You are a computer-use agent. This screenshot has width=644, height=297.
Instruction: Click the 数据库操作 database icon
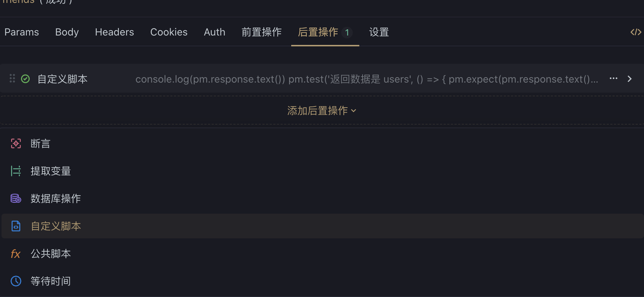16,198
